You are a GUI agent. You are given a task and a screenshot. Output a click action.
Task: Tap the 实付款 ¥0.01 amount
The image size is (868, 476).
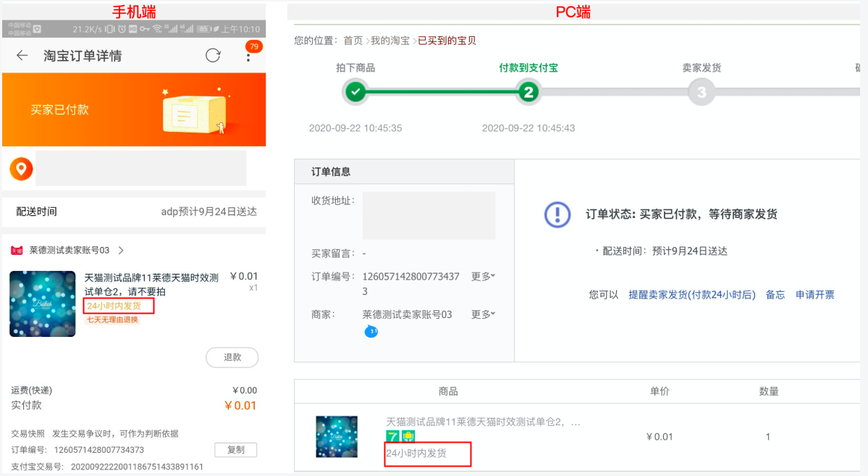[x=240, y=406]
